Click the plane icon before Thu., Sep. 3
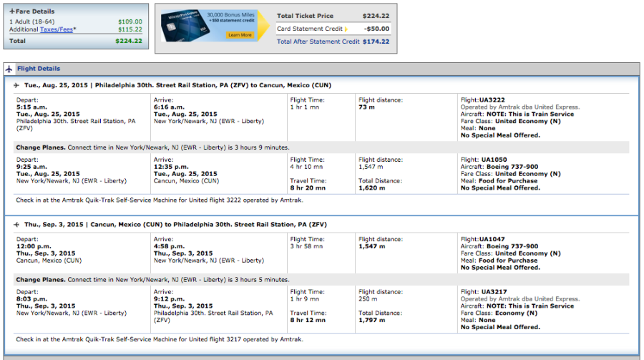 pos(16,224)
